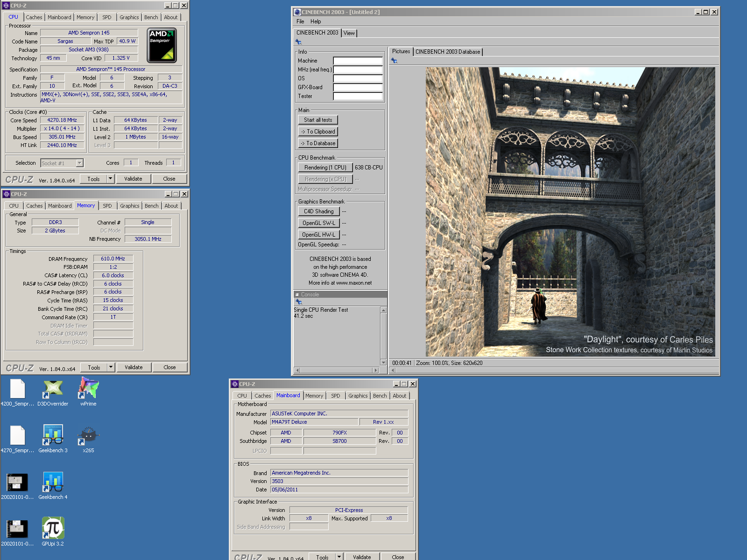Open Caches tab in CPU-Z CPU window

tap(34, 17)
